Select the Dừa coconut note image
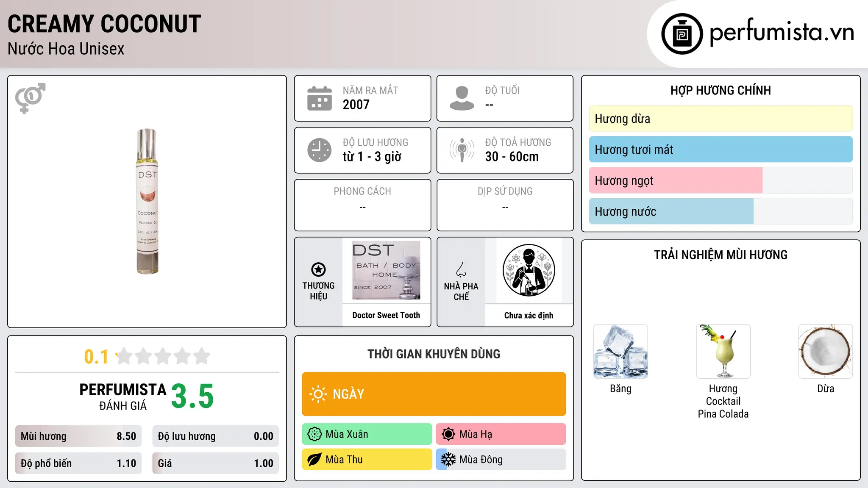The height and width of the screenshot is (488, 868). [826, 351]
